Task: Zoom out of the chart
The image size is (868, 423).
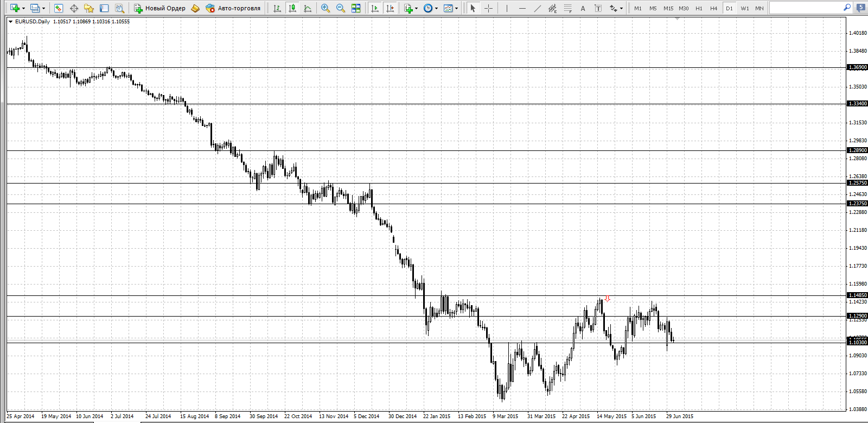Action: coord(341,8)
